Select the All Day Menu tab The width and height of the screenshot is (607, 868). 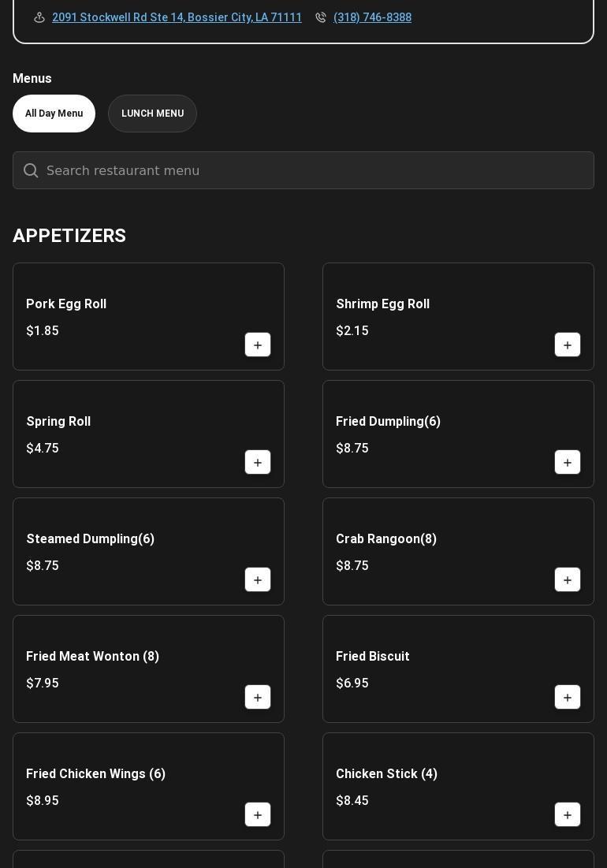(54, 114)
